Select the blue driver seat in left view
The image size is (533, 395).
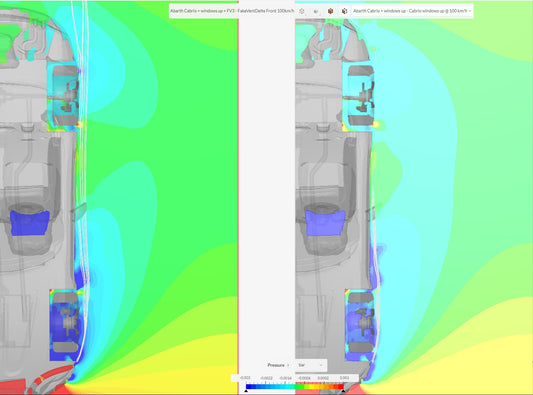pyautogui.click(x=30, y=223)
